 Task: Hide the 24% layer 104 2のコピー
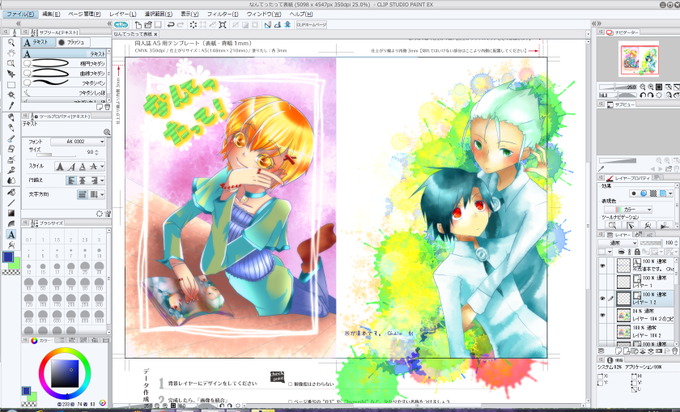[x=602, y=315]
